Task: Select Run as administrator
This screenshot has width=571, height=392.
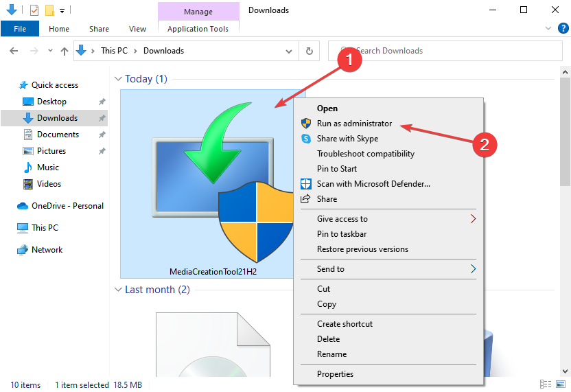Action: coord(354,124)
